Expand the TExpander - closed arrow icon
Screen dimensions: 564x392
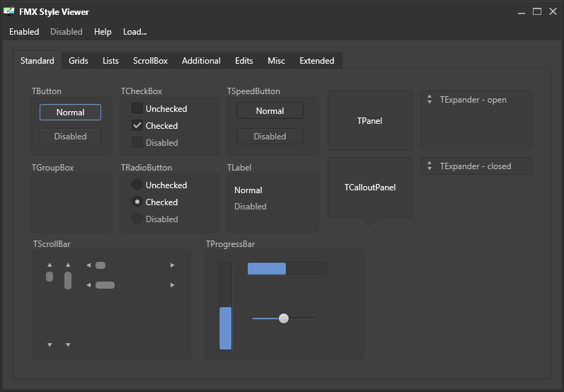[x=430, y=166]
